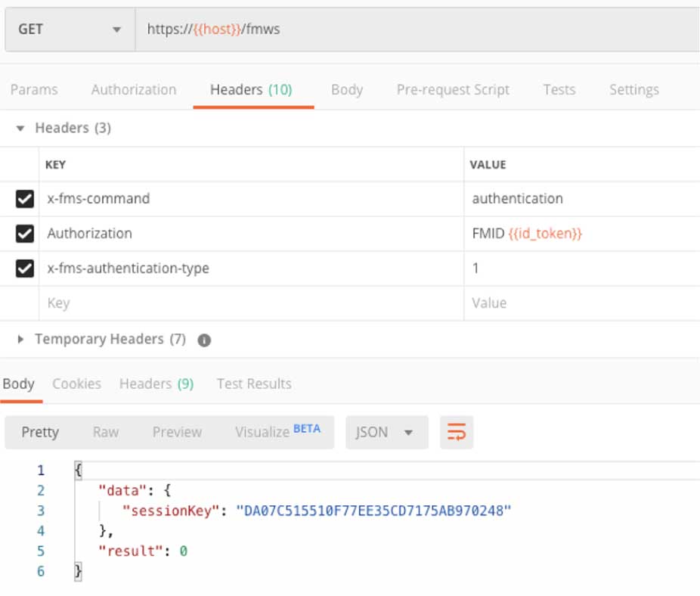Screen dimensions: 700x596
Task: Uncheck the x-fms-authentication-type header
Action: point(24,269)
